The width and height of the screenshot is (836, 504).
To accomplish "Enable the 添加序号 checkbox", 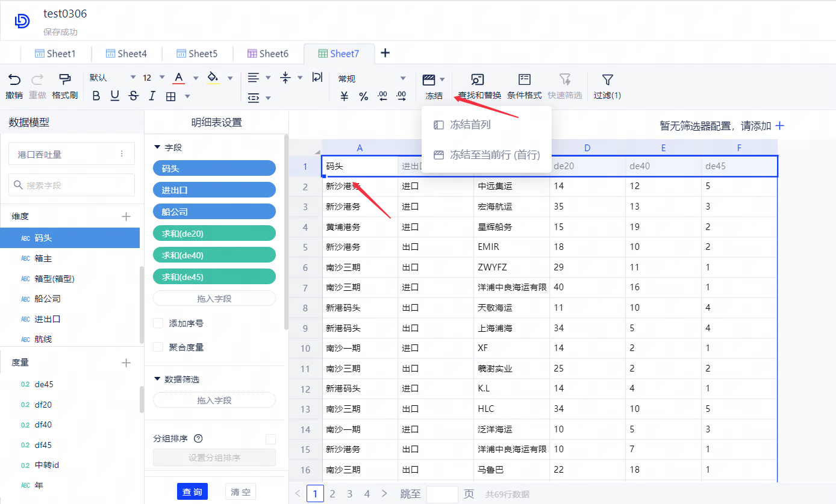I will click(158, 323).
